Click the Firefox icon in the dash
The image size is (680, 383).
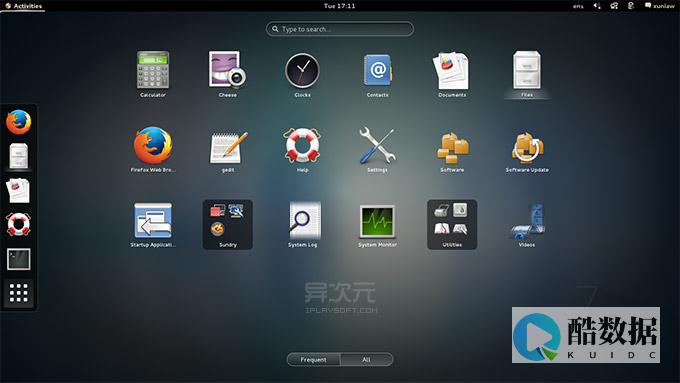point(19,122)
